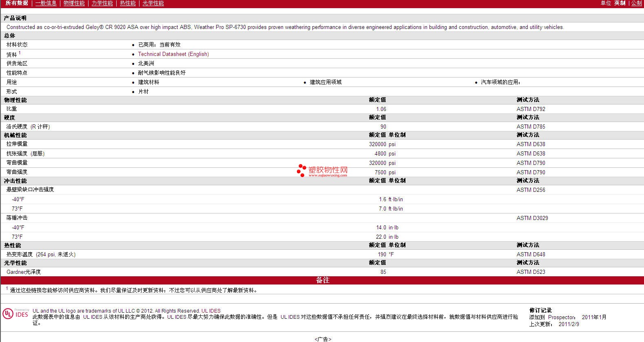Click 悬壁梁缺口冲击强度 row label

click(30, 189)
